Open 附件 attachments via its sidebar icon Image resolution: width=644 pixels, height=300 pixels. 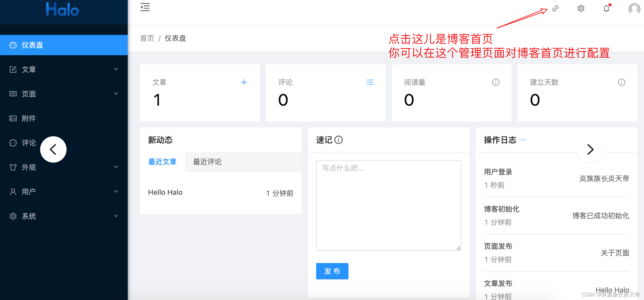13,118
